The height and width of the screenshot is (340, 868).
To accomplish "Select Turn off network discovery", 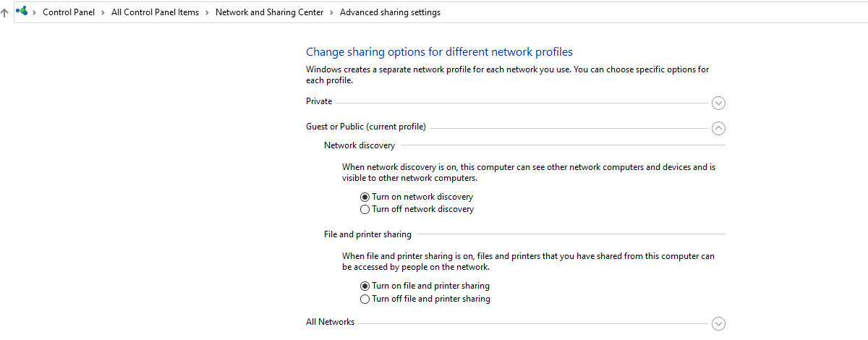I will 365,210.
